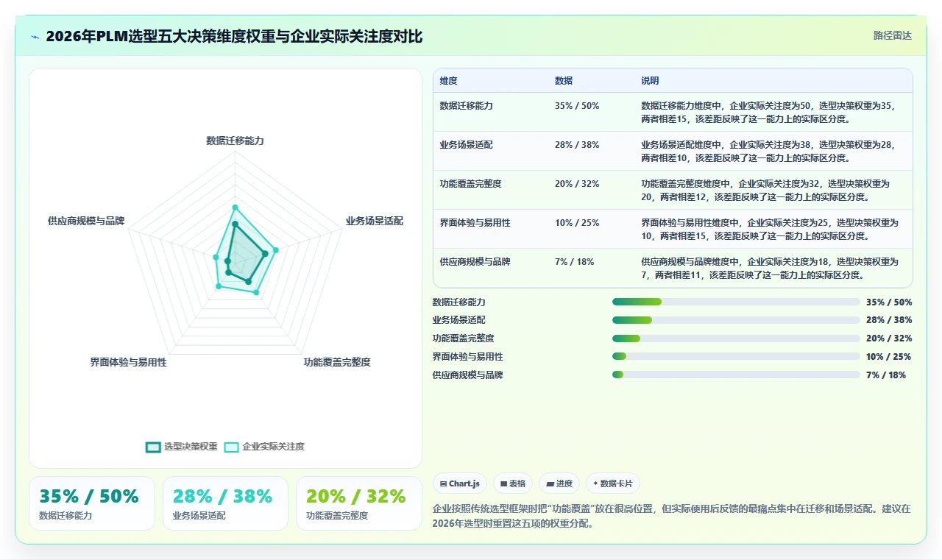Click the 10% / 25% progress value

(x=888, y=356)
